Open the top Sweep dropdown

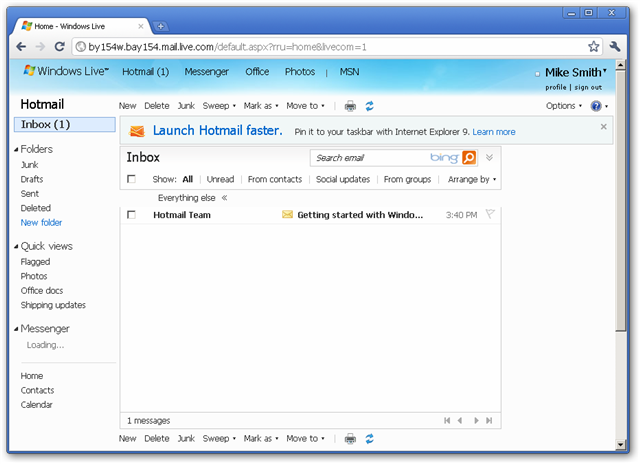click(219, 106)
